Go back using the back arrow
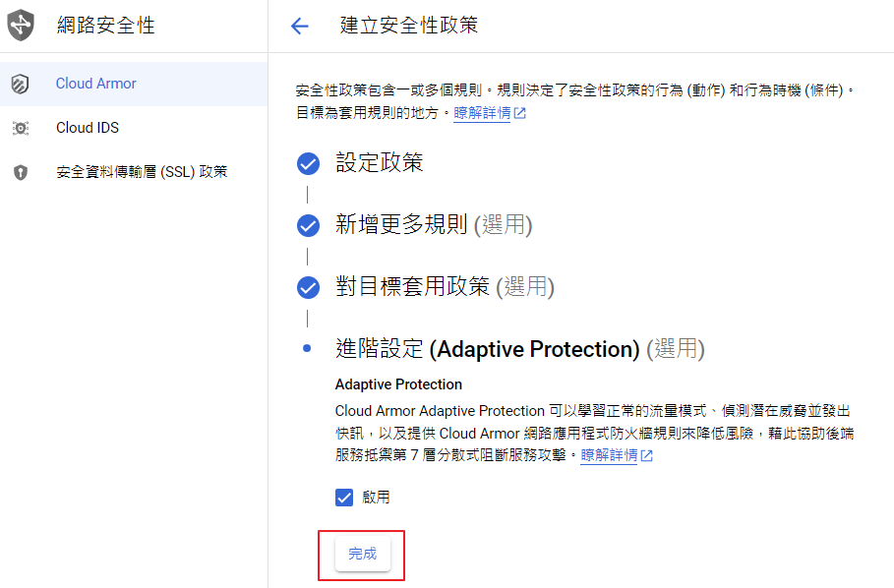 point(300,27)
